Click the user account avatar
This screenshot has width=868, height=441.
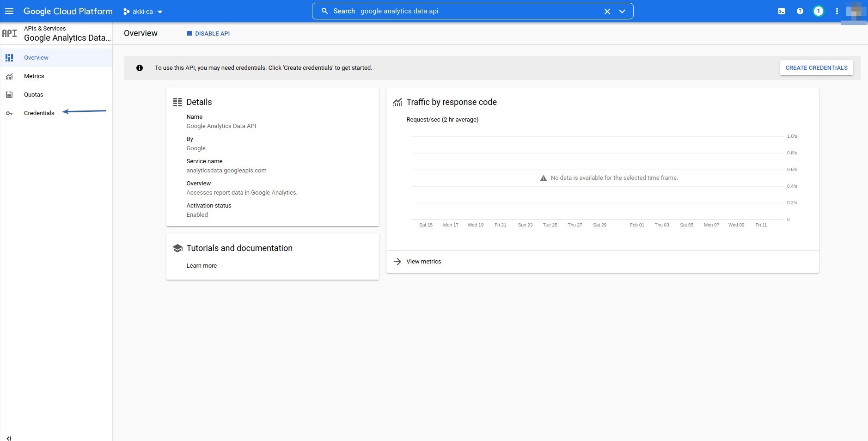coord(855,11)
